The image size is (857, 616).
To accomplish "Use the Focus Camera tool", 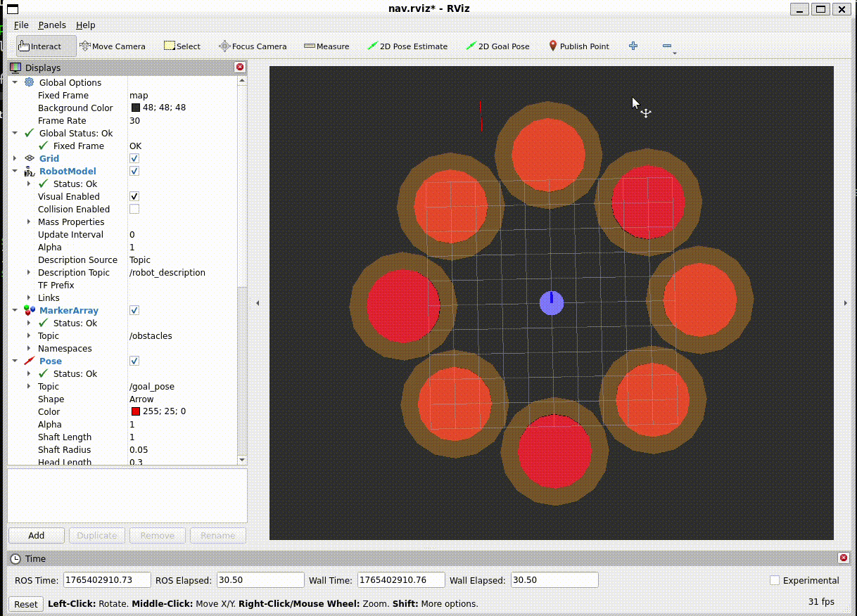I will 252,46.
